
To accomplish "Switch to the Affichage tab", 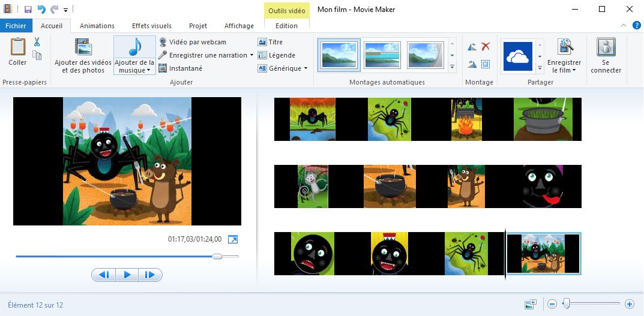I will point(239,25).
